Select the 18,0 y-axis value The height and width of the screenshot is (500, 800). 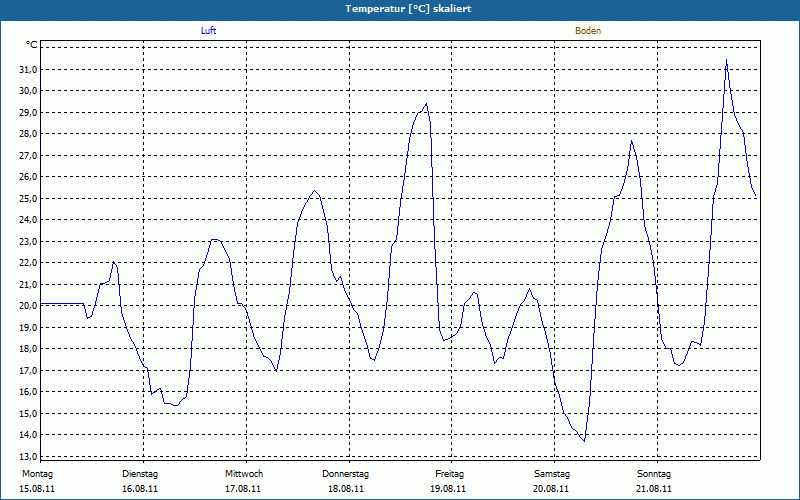[x=29, y=349]
